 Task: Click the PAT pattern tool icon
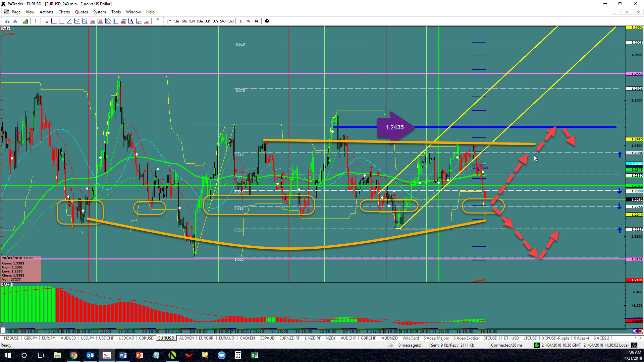[139, 21]
